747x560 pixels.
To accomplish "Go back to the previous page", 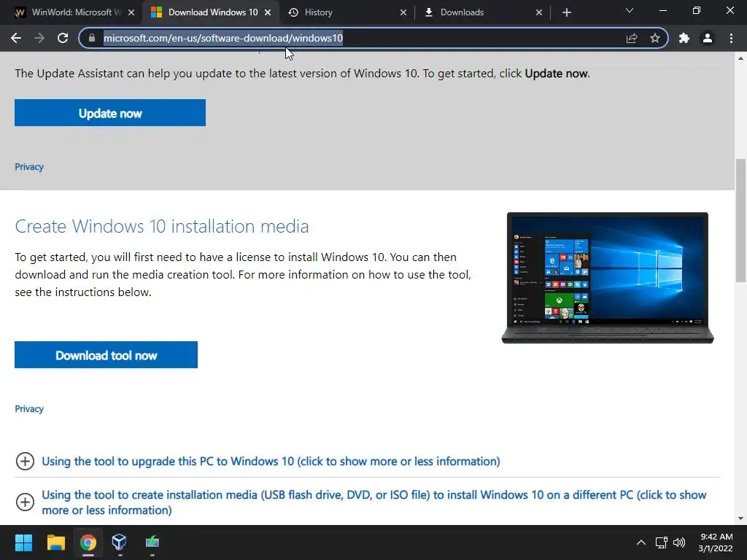I will [16, 38].
